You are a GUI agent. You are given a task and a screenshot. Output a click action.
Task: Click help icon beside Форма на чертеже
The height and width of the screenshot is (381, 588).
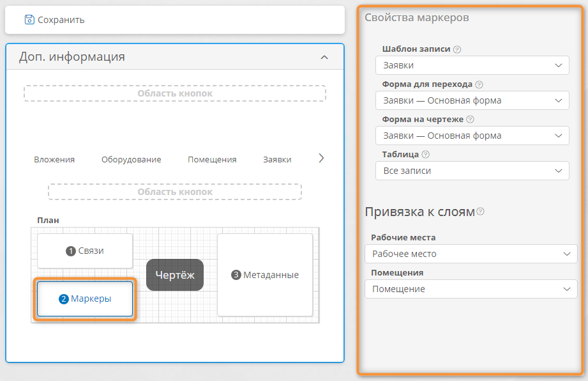470,120
